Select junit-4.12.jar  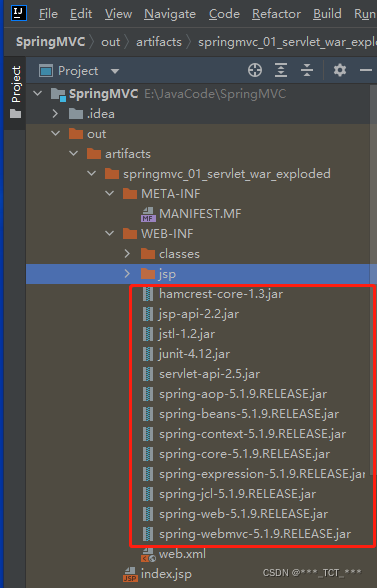(x=194, y=354)
